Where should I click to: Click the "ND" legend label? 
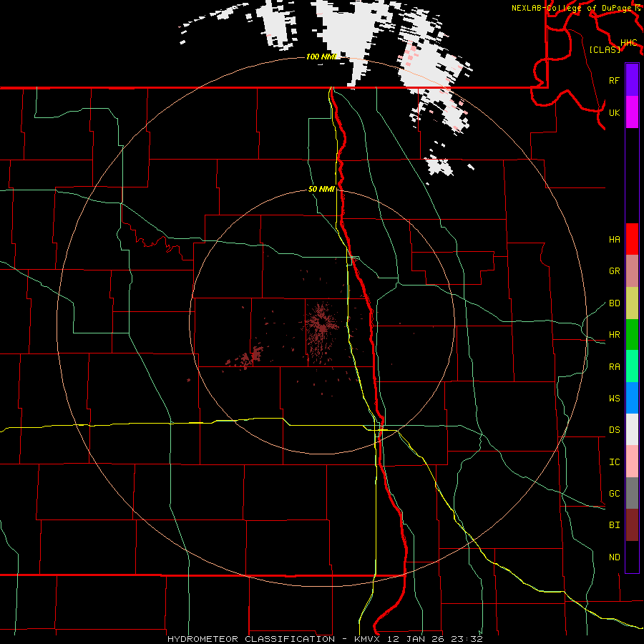(614, 557)
